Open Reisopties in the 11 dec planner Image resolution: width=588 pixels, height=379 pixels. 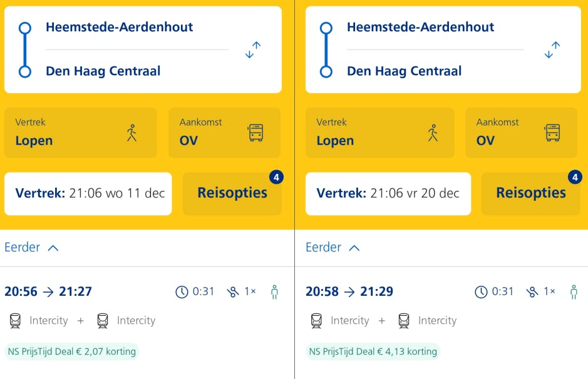232,193
